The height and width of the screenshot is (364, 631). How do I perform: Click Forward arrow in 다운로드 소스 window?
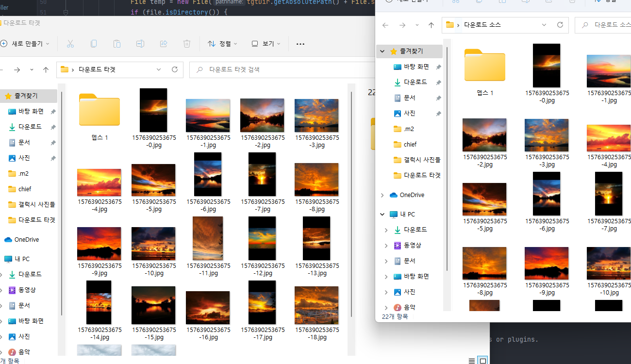click(x=402, y=25)
